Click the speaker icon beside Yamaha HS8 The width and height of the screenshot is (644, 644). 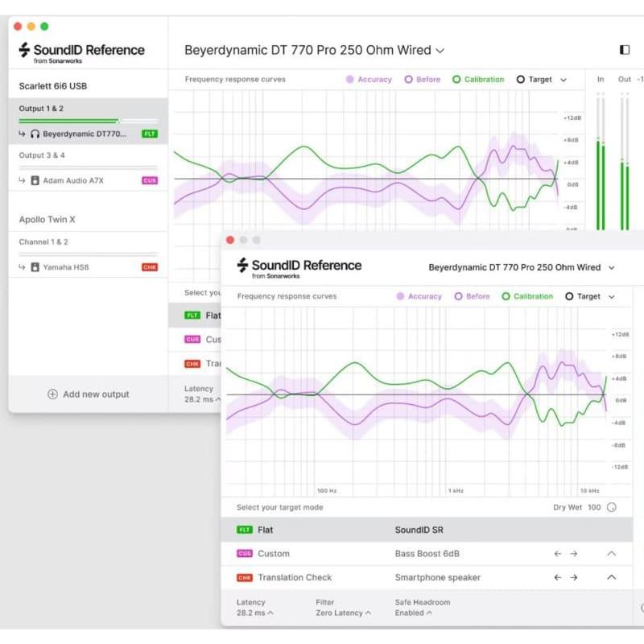35,267
